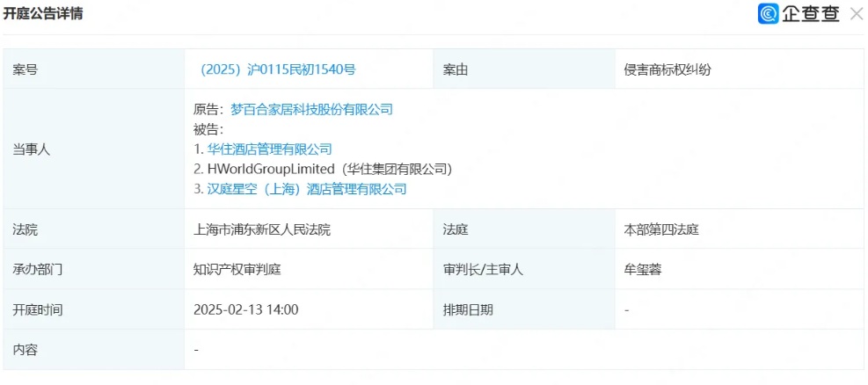The image size is (868, 385).
Task: Click the 当事人 label cell
Action: tap(93, 149)
